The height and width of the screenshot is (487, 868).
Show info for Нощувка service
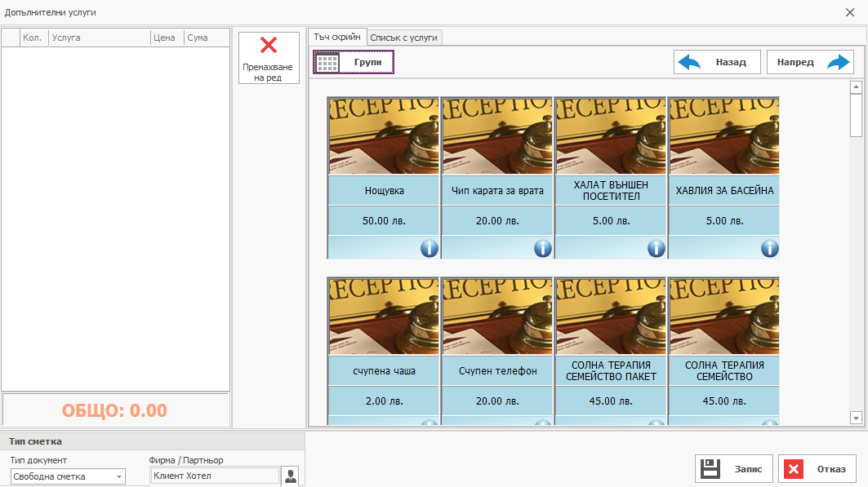pos(429,248)
